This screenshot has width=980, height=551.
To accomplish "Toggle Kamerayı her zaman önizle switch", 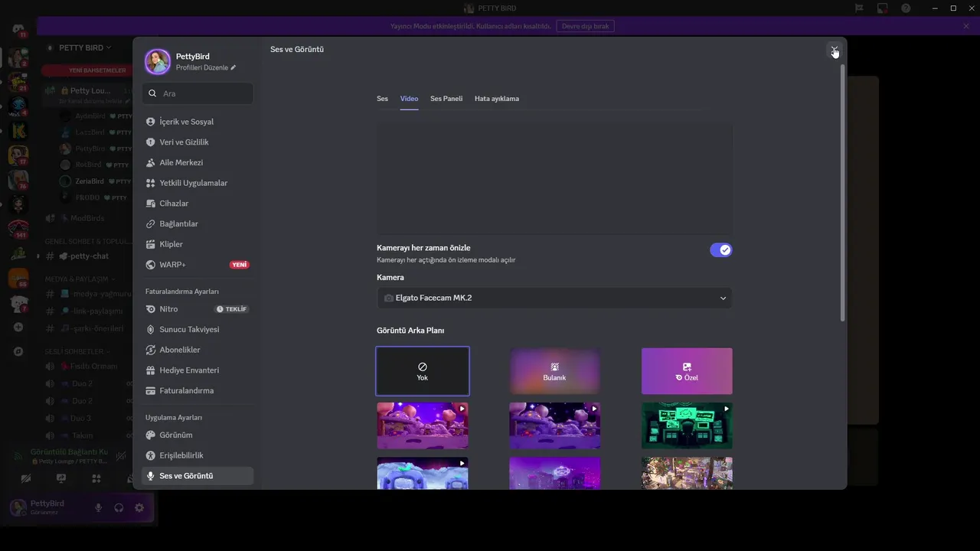I will (721, 249).
